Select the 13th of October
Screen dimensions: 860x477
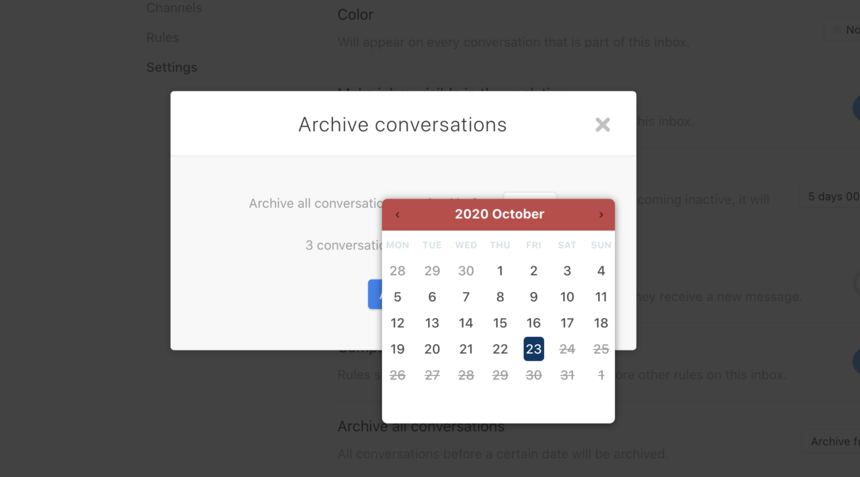[x=432, y=323]
